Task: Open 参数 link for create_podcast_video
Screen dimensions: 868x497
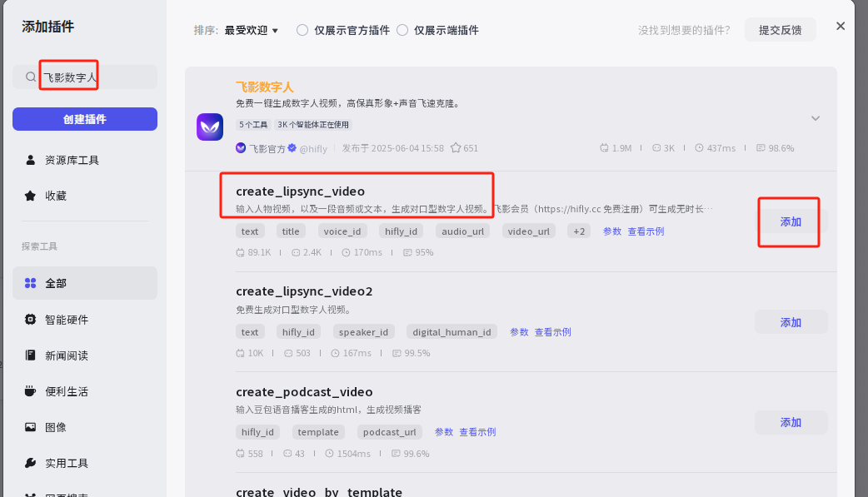Action: click(443, 432)
